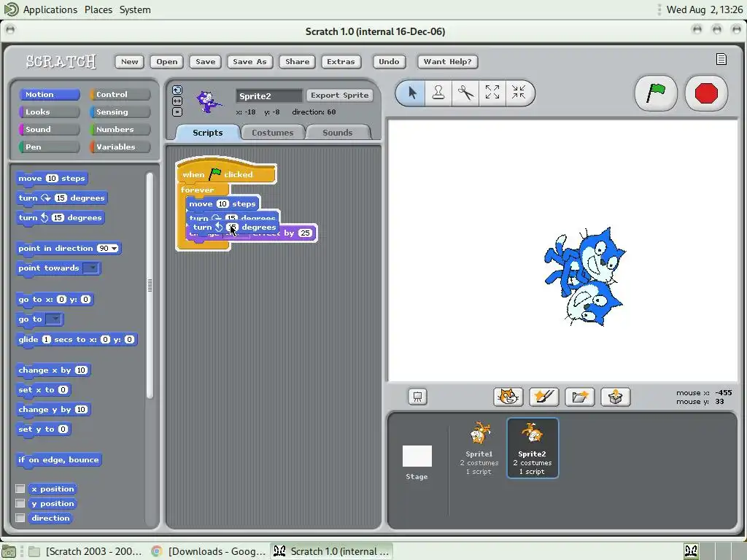Image resolution: width=747 pixels, height=560 pixels.
Task: Open the System menu
Action: [135, 9]
